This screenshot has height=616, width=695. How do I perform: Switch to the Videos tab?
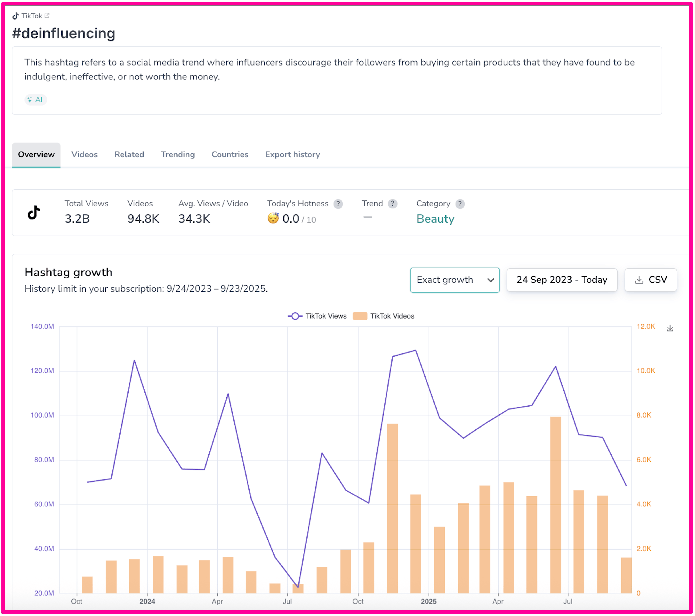click(84, 154)
